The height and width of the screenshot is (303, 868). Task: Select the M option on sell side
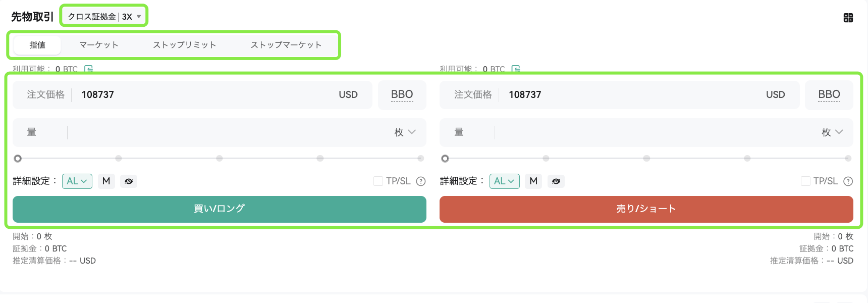[533, 181]
